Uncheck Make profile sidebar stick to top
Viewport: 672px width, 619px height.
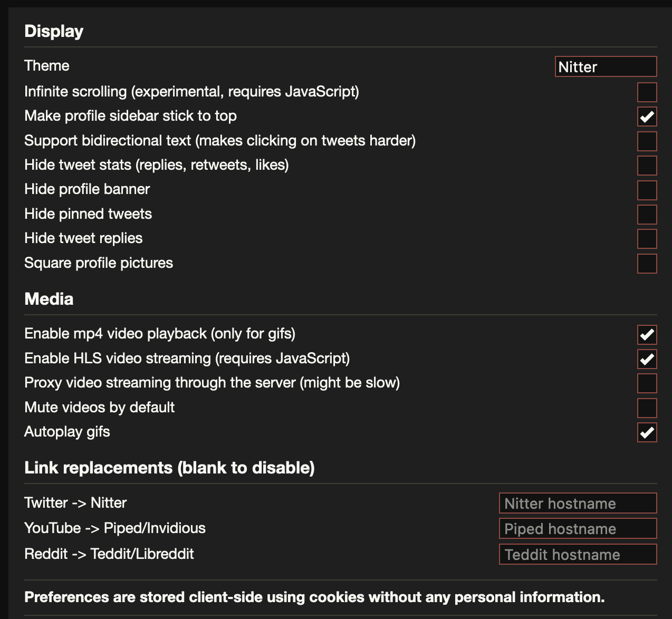coord(647,117)
